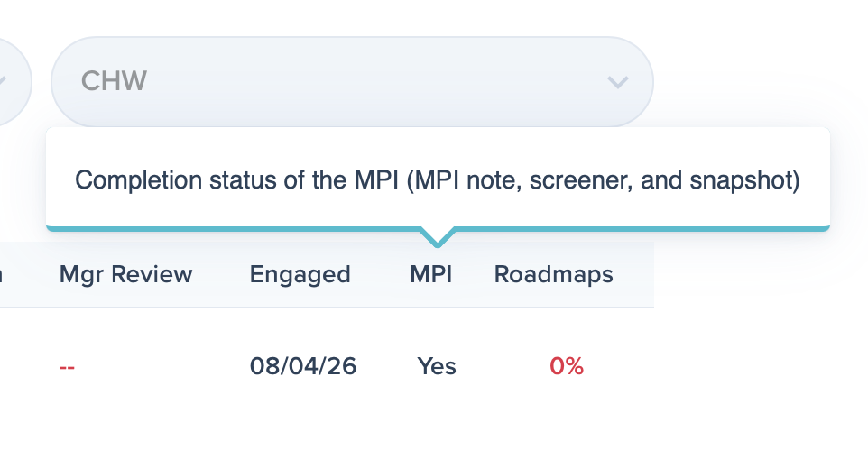Sort by Engaged column header

click(300, 274)
